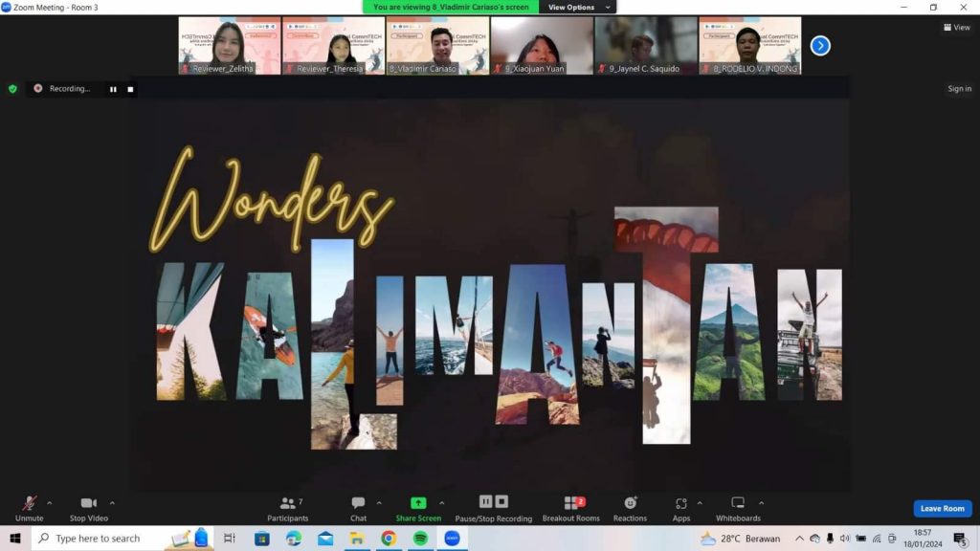Open the Mail app from the taskbar
Viewport: 980px width, 551px height.
click(x=325, y=538)
